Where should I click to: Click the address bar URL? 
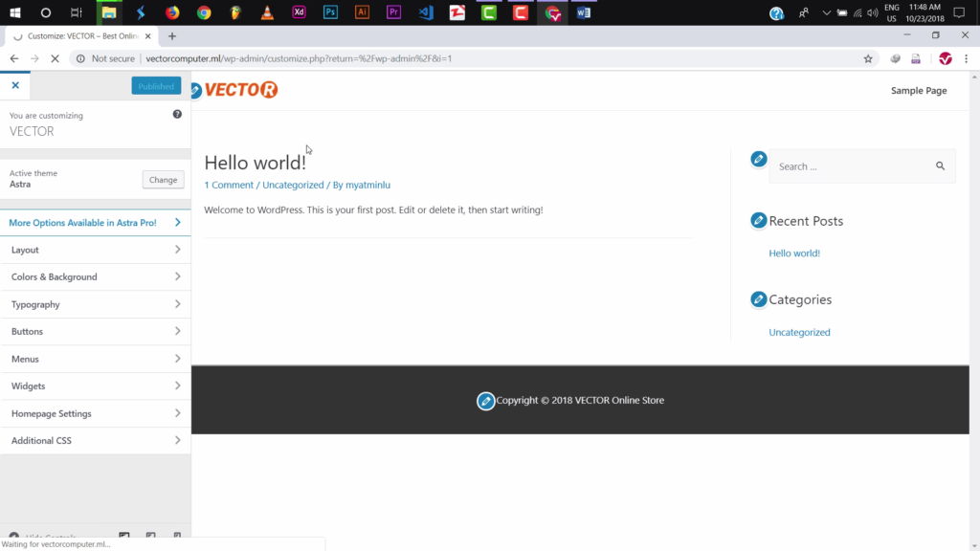click(299, 58)
